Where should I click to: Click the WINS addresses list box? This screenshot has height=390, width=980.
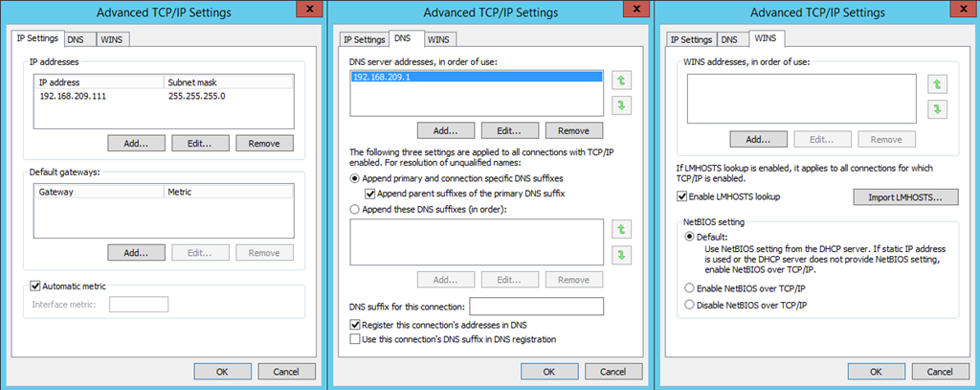coord(801,100)
